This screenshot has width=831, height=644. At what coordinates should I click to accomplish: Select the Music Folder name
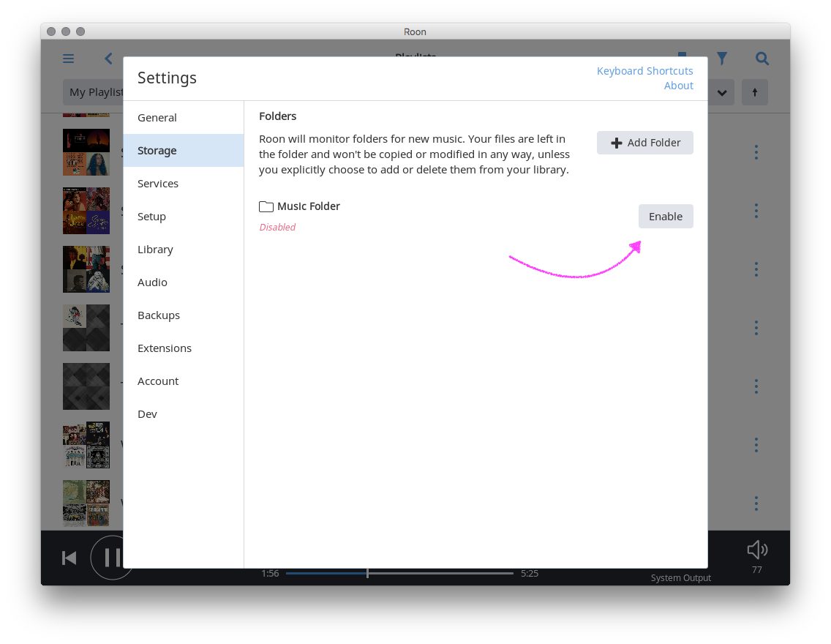click(x=309, y=206)
